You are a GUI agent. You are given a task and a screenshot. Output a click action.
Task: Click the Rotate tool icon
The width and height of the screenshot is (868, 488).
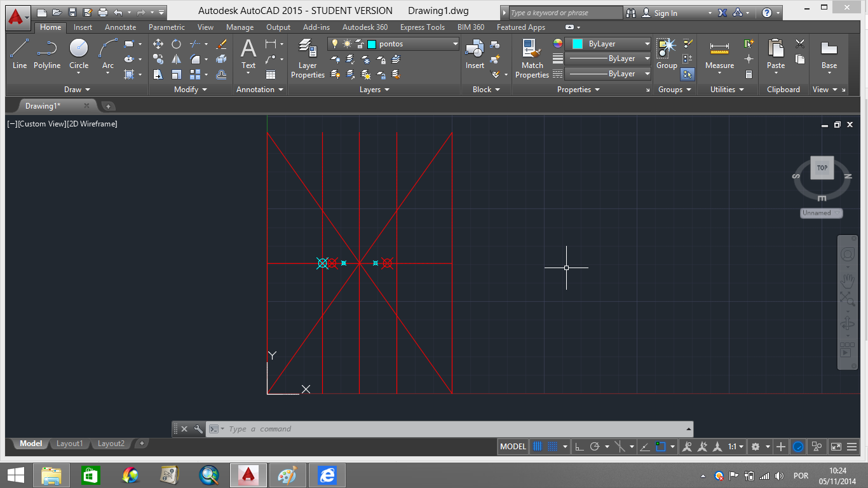pyautogui.click(x=176, y=44)
